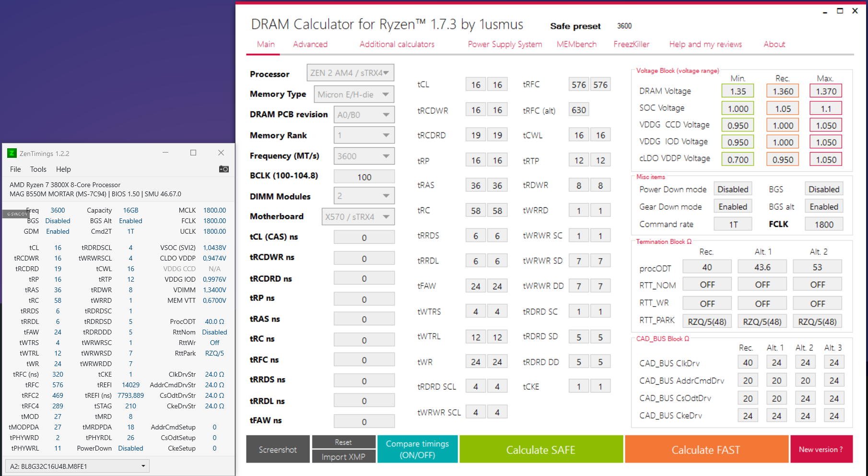Viewport: 868px width, 476px height.
Task: Click the tFAW ns input field
Action: pyautogui.click(x=364, y=421)
